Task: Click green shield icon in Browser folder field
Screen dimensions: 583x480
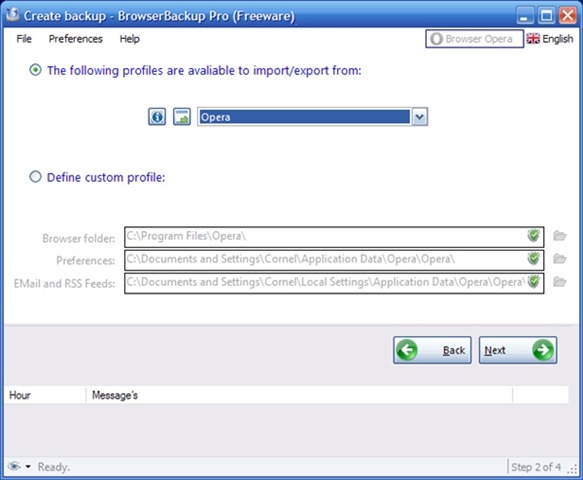Action: tap(534, 236)
